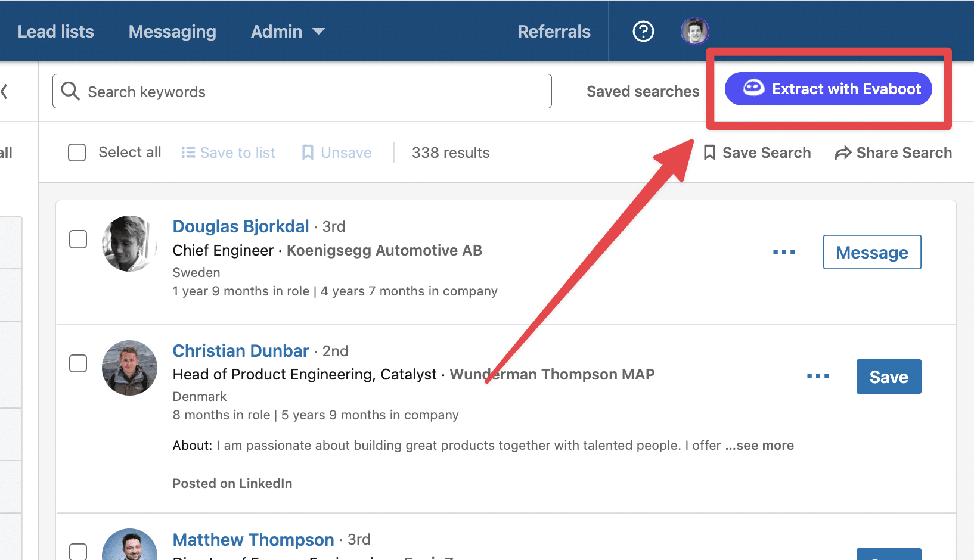Collapse the left sidebar using the chevron
Image resolution: width=974 pixels, height=560 pixels.
tap(5, 91)
